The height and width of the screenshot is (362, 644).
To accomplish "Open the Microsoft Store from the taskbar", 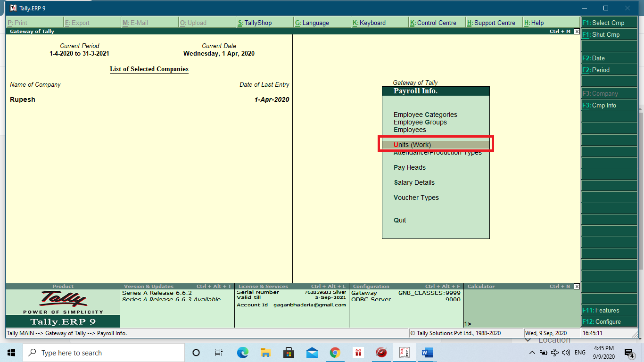I will pyautogui.click(x=289, y=353).
